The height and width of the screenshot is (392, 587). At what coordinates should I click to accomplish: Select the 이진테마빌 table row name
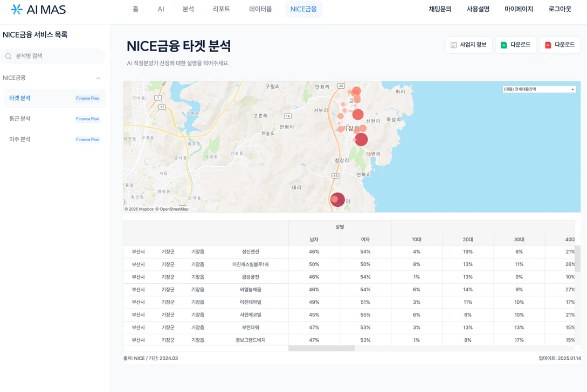251,302
